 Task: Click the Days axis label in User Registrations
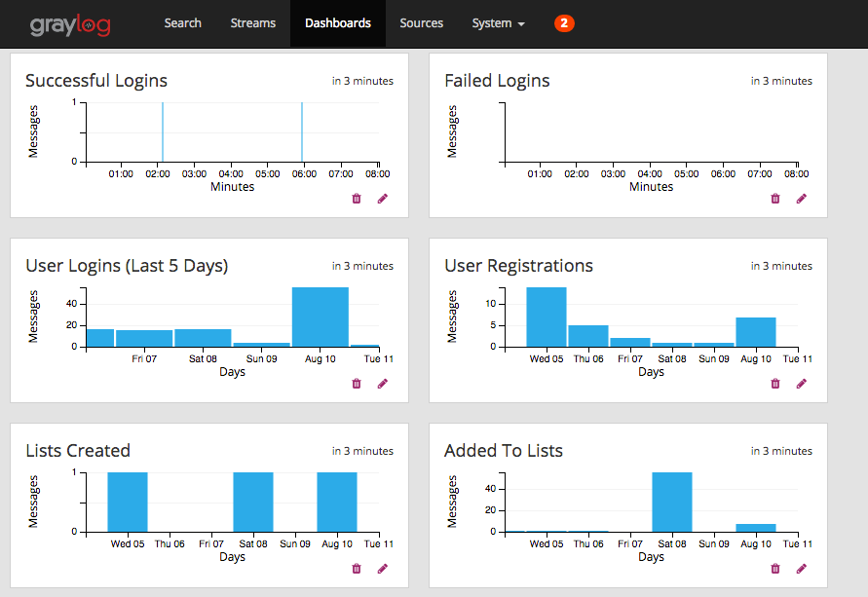coord(651,372)
